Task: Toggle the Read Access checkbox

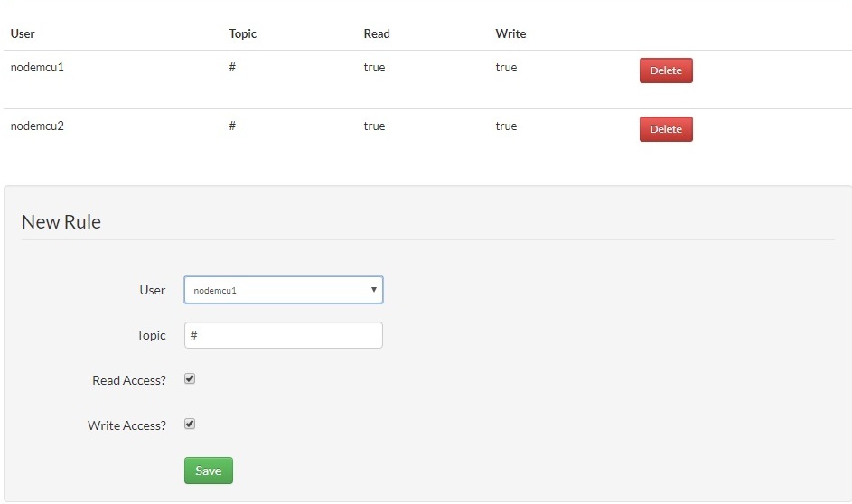Action: [190, 379]
